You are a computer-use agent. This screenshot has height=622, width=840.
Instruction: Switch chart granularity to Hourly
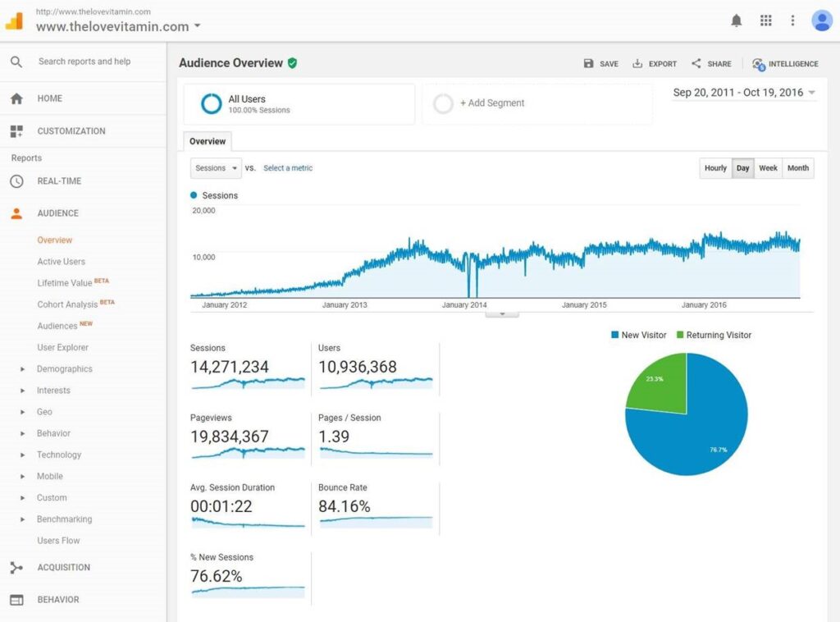(715, 168)
